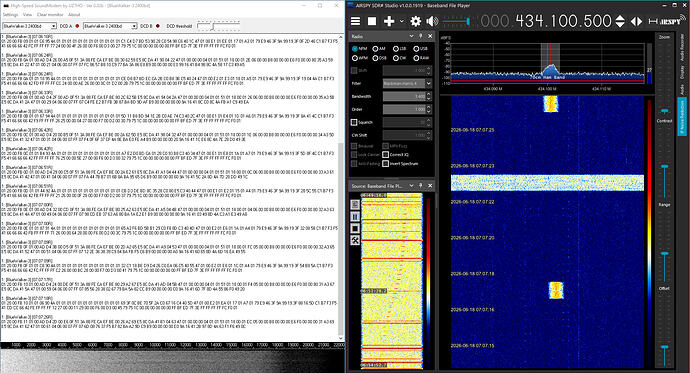Open the IF Noise Reduction side tab
The height and width of the screenshot is (373, 690).
coord(682,117)
